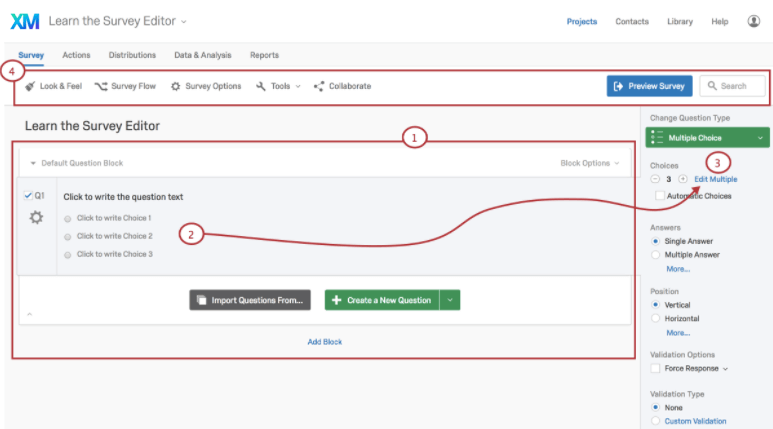Click the XM logo
Screen dimensions: 773x429
[x=25, y=21]
